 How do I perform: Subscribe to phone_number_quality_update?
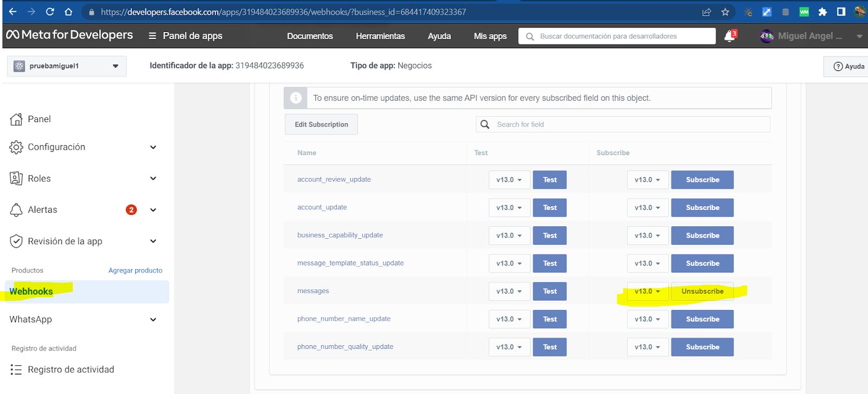pyautogui.click(x=703, y=347)
